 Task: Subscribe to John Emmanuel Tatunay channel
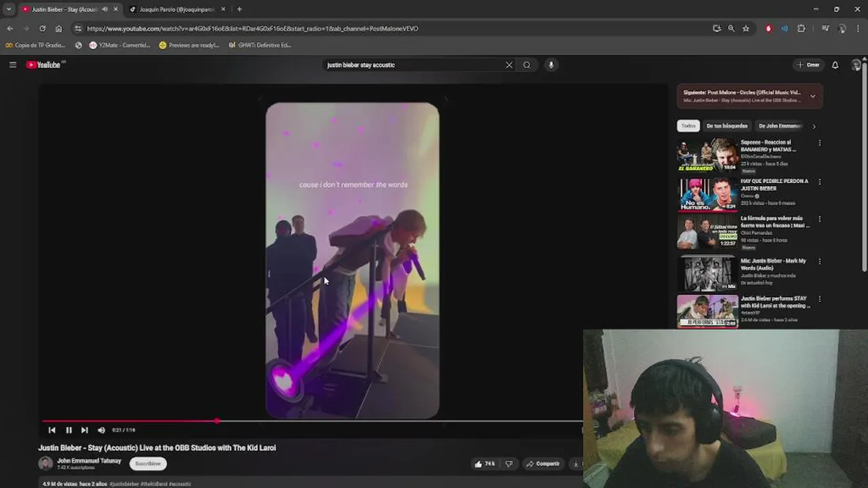(x=148, y=464)
